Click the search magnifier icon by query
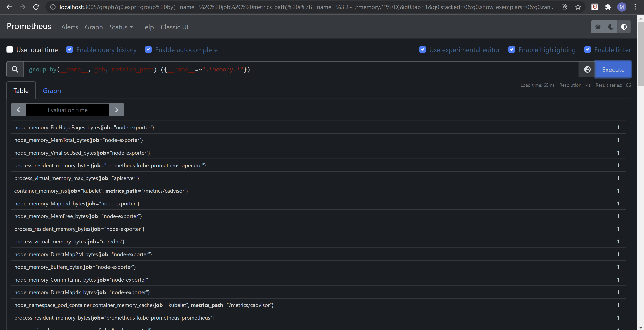The height and width of the screenshot is (330, 644). 15,69
